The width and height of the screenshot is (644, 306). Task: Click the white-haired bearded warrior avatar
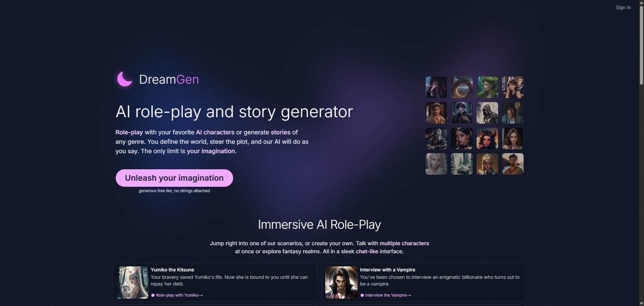click(x=436, y=138)
